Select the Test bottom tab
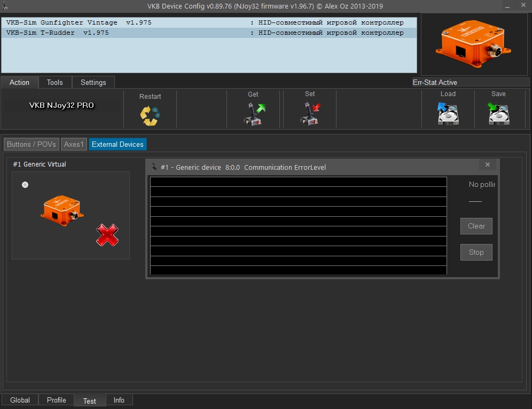This screenshot has width=532, height=409. [x=90, y=400]
